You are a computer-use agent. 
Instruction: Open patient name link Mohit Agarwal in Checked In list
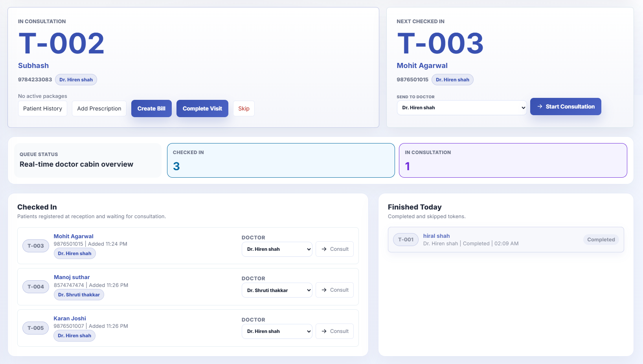[73, 236]
